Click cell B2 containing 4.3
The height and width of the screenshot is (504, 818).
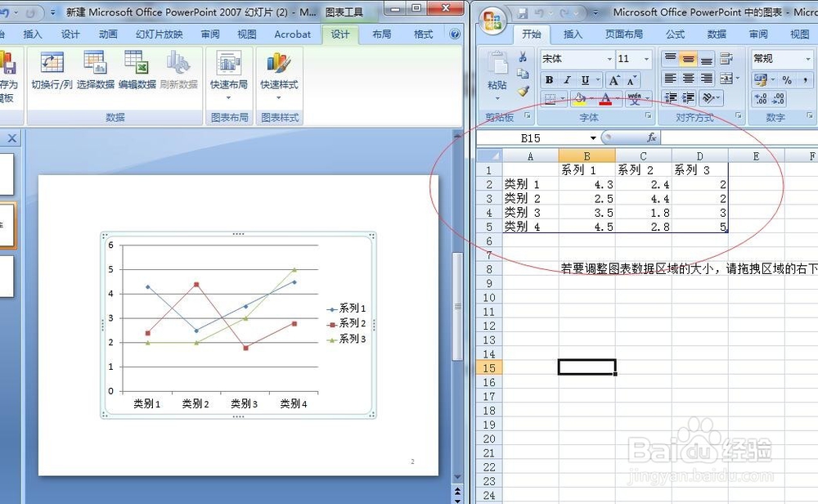click(587, 185)
